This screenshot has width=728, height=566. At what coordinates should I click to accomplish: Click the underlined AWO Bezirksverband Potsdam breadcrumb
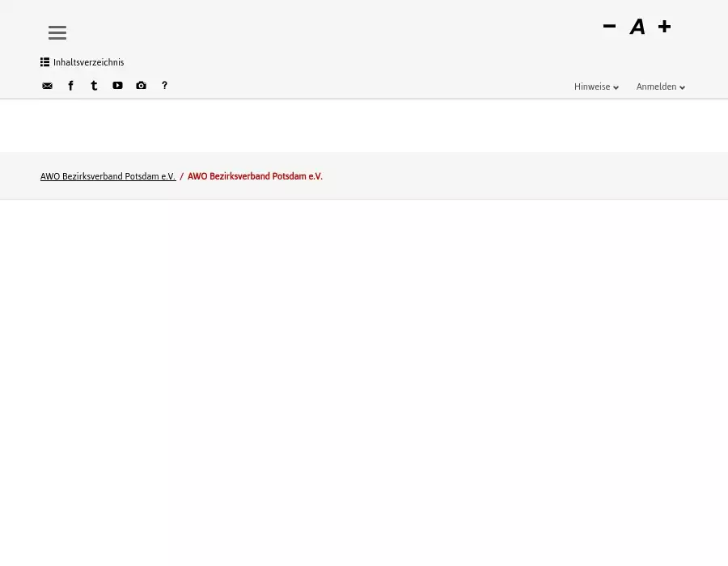coord(108,176)
